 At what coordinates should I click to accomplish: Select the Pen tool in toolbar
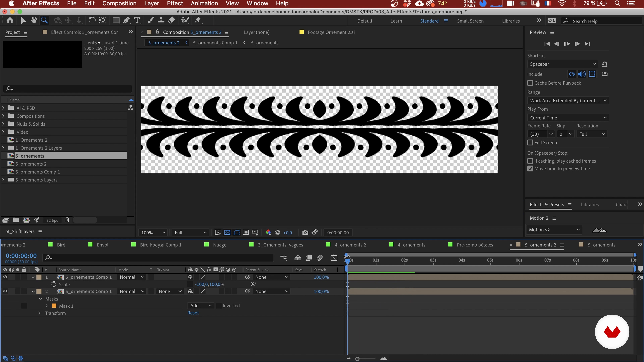[126, 20]
